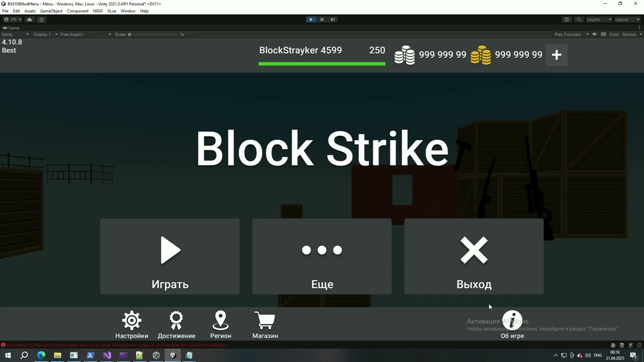This screenshot has width=644, height=362.
Task: Open the NGUI menu
Action: coord(98,11)
